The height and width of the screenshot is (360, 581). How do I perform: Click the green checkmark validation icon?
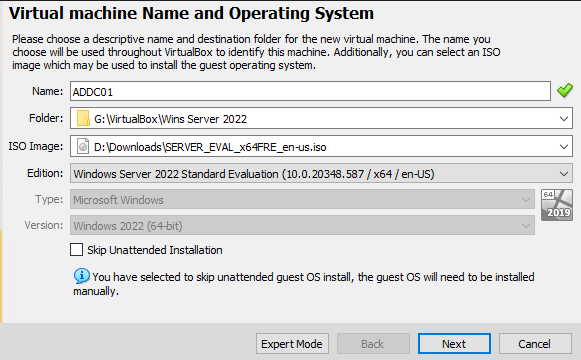point(565,90)
